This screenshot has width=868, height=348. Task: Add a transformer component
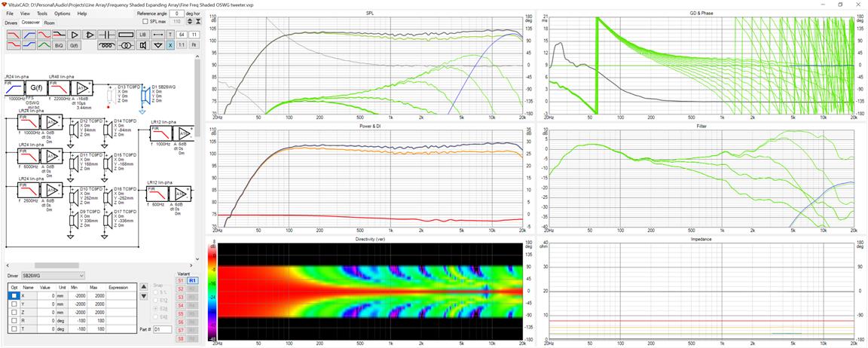tap(126, 44)
